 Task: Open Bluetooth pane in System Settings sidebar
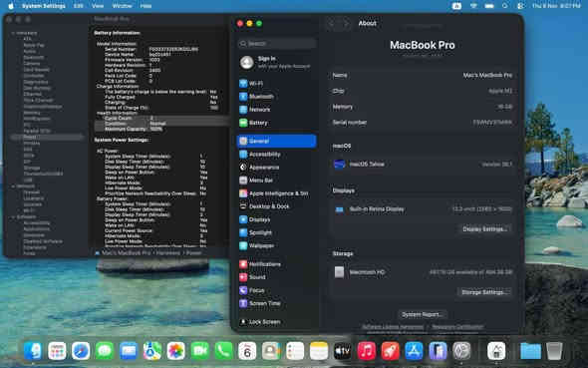[x=277, y=97]
